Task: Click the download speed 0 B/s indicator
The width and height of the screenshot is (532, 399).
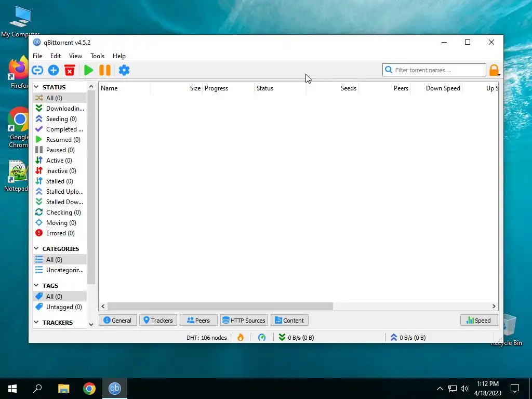Action: [296, 338]
